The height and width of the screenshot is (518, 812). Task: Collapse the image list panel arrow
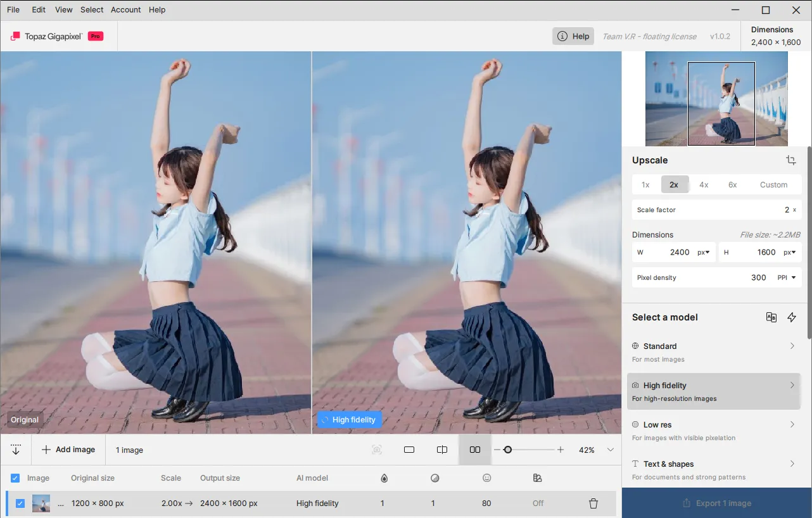[16, 450]
